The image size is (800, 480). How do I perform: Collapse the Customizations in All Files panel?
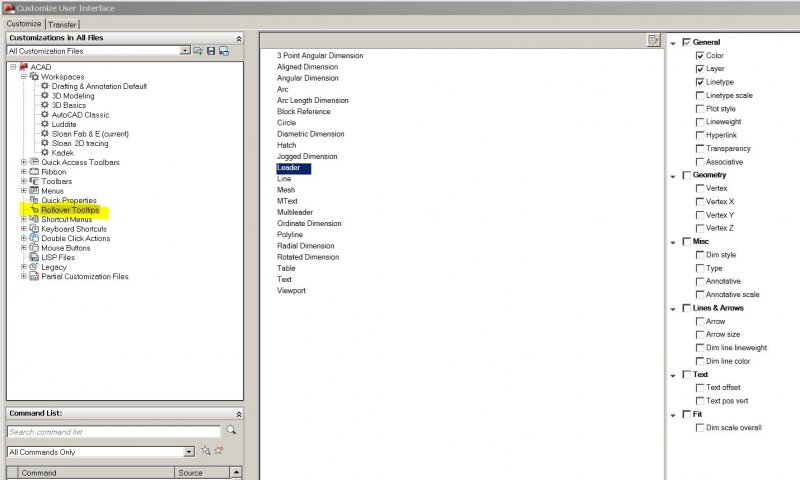[x=238, y=39]
